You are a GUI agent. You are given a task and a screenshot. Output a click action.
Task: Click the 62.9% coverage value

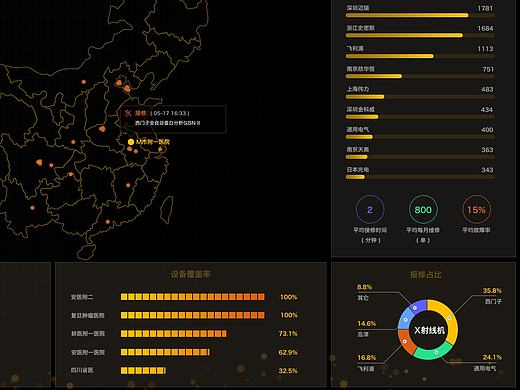288,352
